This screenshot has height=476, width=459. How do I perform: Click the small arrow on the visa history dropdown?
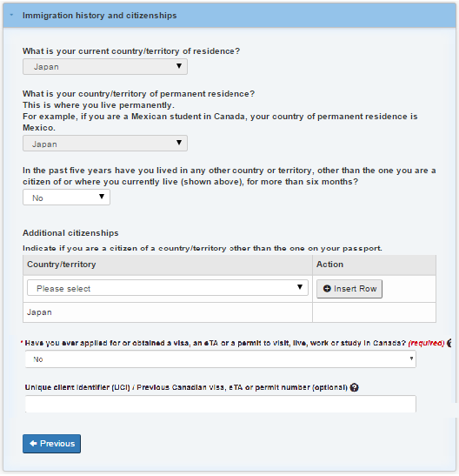click(x=411, y=359)
